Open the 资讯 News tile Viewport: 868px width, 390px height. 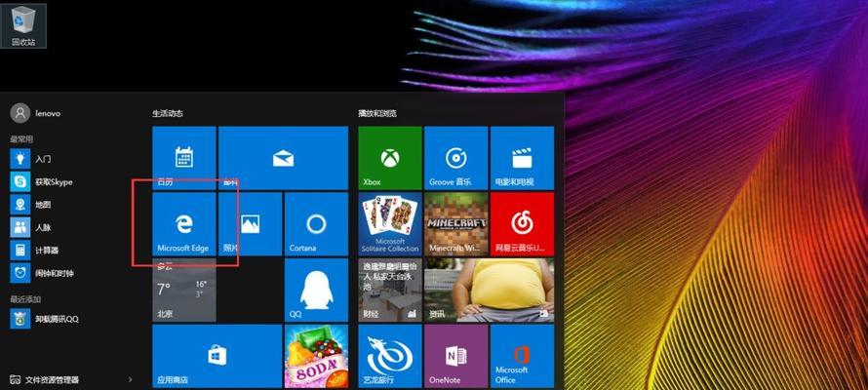489,290
